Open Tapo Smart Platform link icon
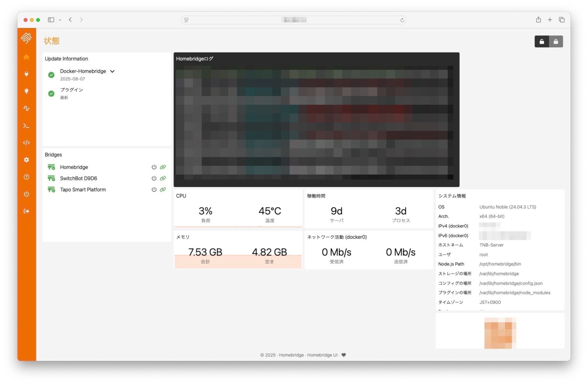The width and height of the screenshot is (588, 384). coord(163,190)
